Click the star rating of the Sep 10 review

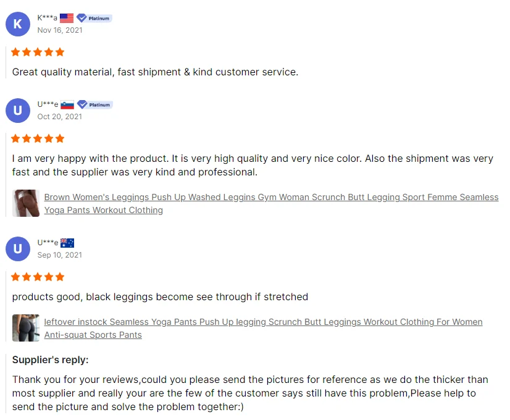pyautogui.click(x=38, y=277)
